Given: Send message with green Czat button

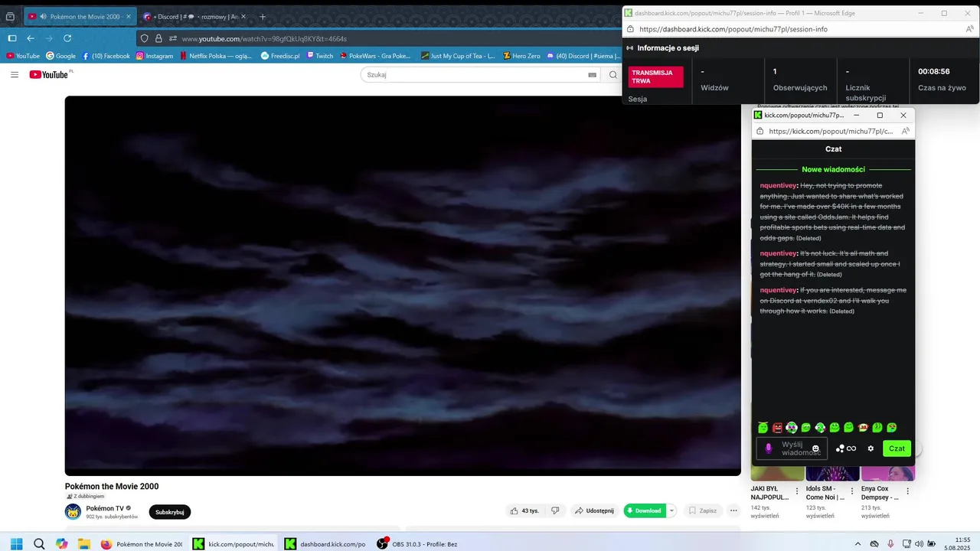Looking at the screenshot, I should click(x=897, y=448).
